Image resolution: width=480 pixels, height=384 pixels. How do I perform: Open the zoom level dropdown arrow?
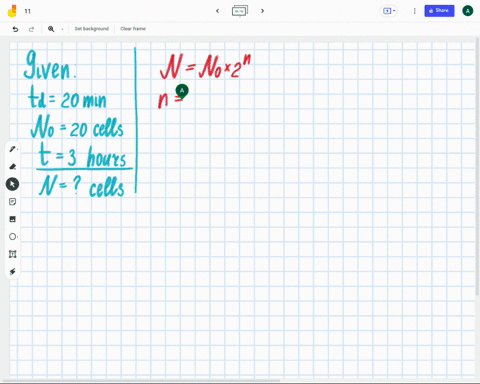(62, 29)
